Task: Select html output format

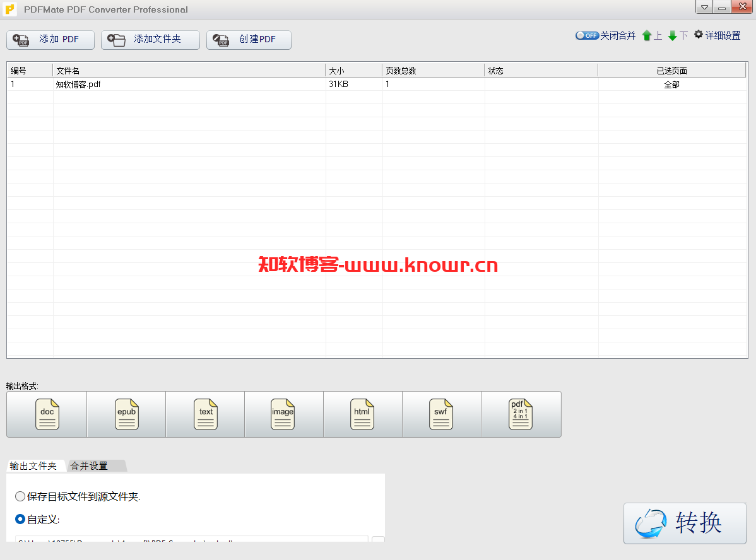Action: tap(363, 414)
